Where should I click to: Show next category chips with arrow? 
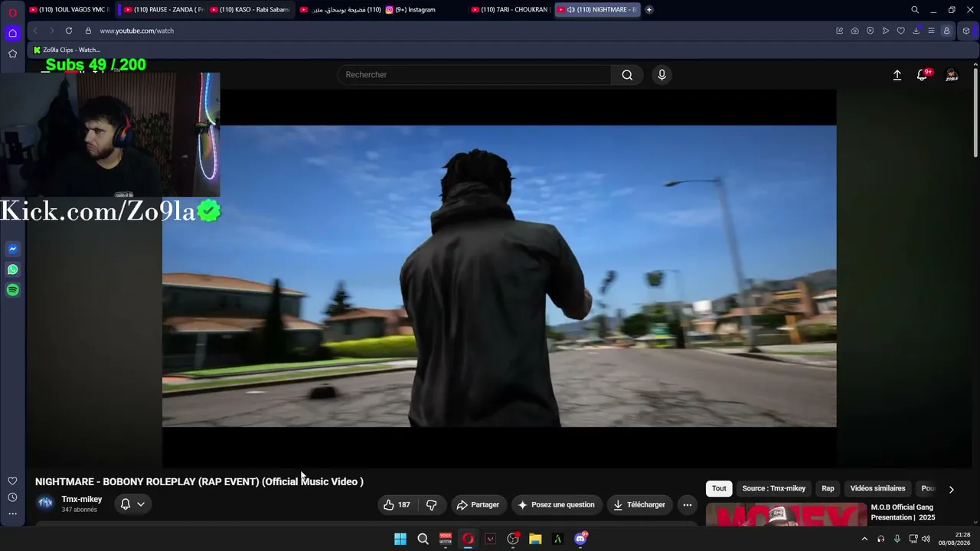pyautogui.click(x=952, y=489)
